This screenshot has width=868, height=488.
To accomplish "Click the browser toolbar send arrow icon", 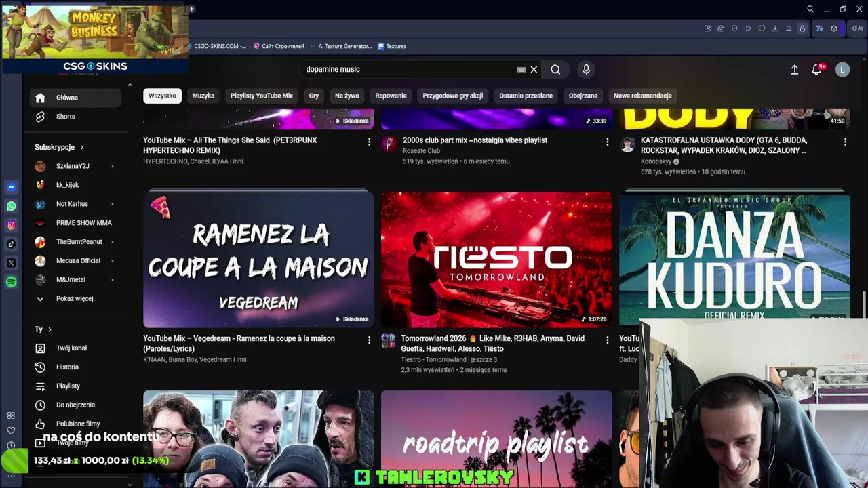I will (748, 28).
